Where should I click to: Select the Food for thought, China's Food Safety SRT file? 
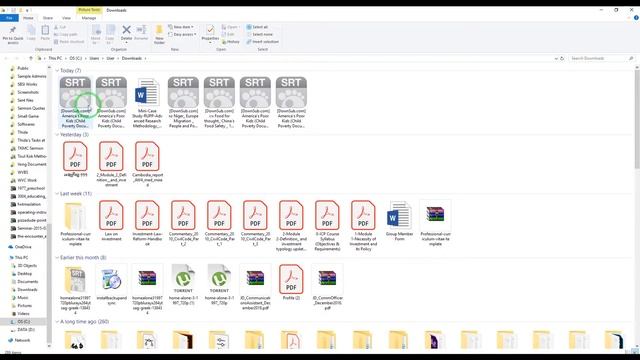[219, 102]
